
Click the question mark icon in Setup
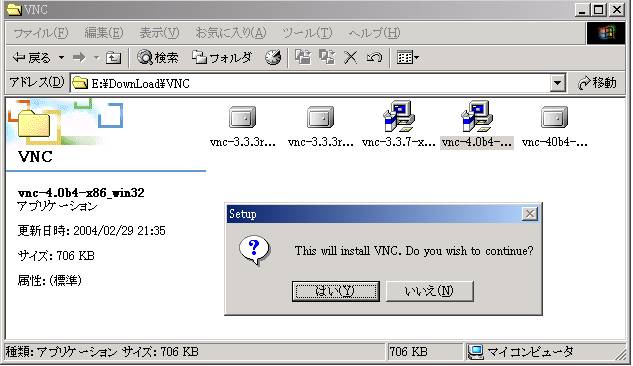tap(254, 250)
